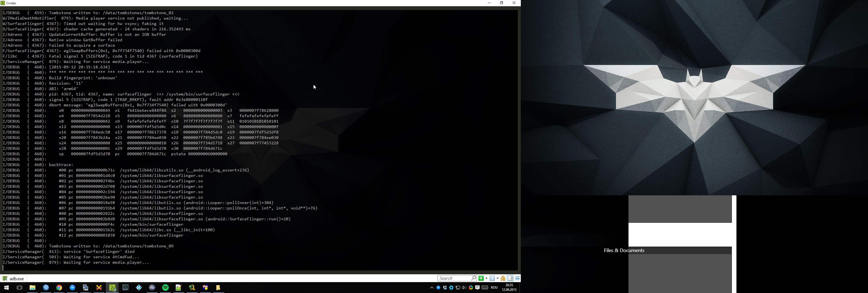Launch Kodi from the taskbar
868x293 pixels.
[139, 288]
